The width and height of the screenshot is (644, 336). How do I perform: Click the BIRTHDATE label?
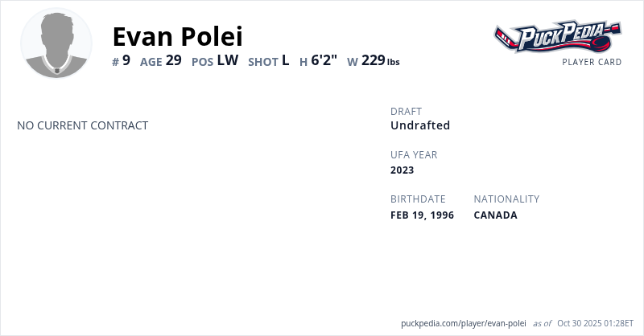click(x=418, y=199)
